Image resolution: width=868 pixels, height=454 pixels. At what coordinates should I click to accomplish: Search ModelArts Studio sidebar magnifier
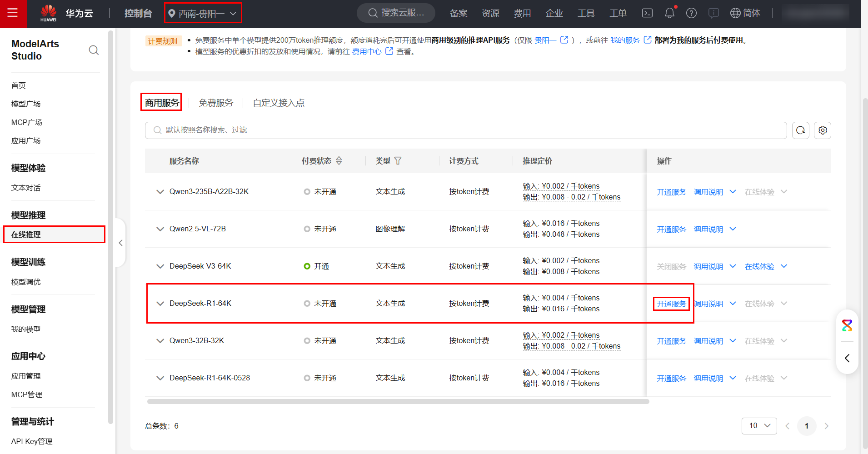click(94, 50)
